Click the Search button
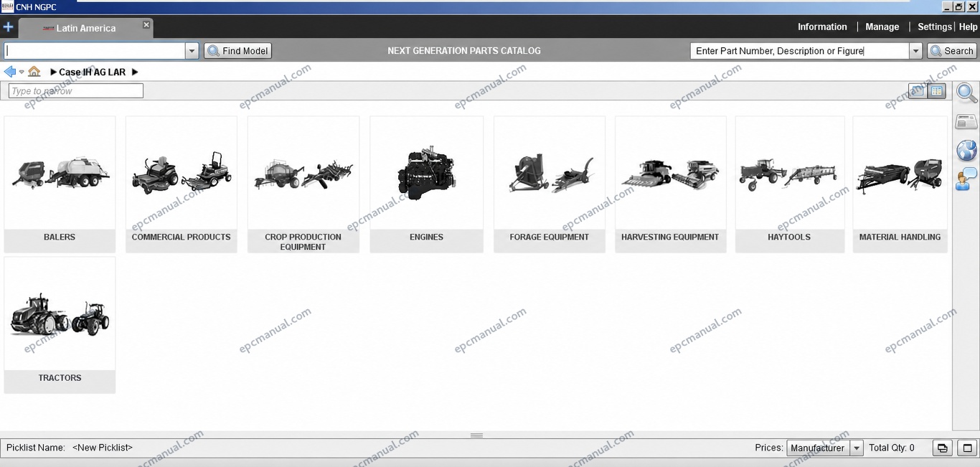 click(x=952, y=51)
